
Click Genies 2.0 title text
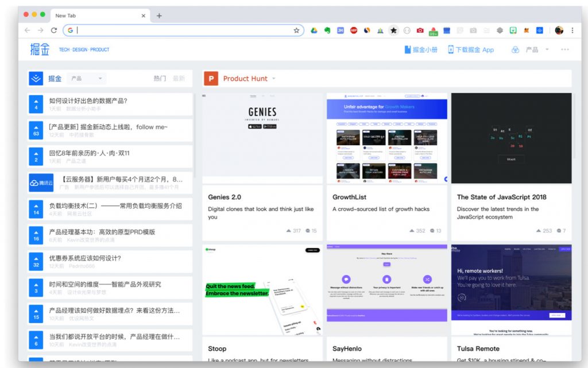[x=225, y=197]
